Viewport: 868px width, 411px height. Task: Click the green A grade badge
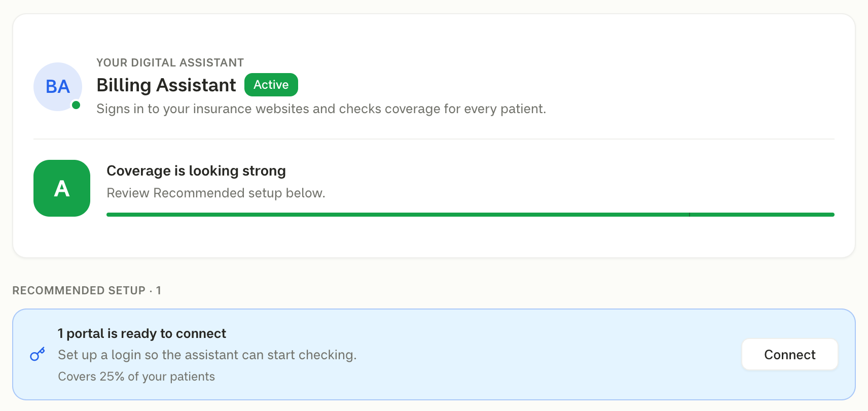[x=62, y=188]
